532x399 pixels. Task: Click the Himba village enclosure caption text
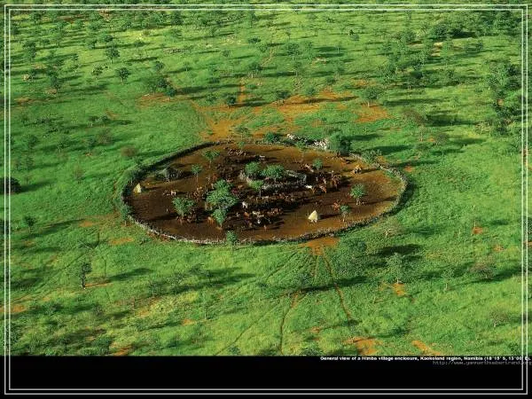pyautogui.click(x=372, y=358)
